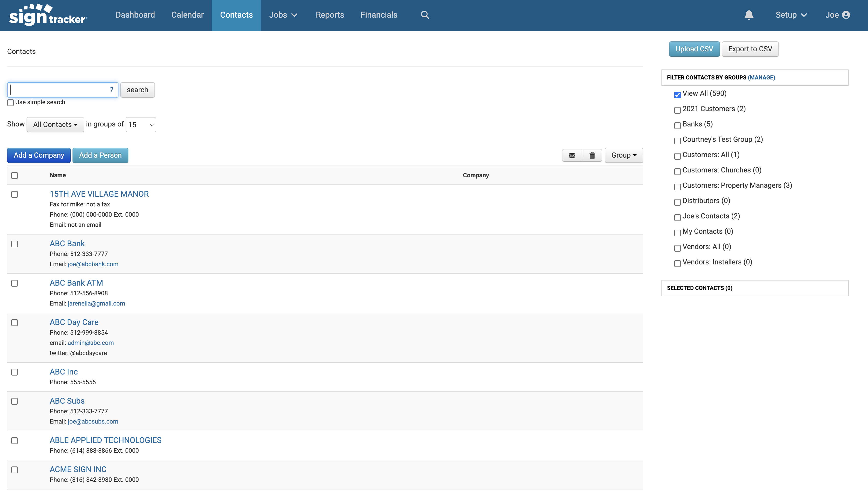Image resolution: width=868 pixels, height=491 pixels.
Task: Open the Financials tab
Action: point(379,15)
